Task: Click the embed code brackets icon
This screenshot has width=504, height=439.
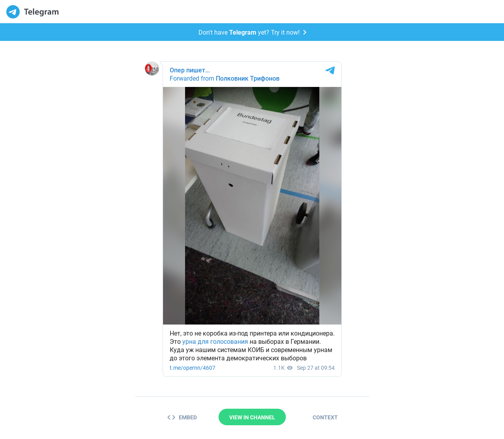Action: pyautogui.click(x=171, y=417)
